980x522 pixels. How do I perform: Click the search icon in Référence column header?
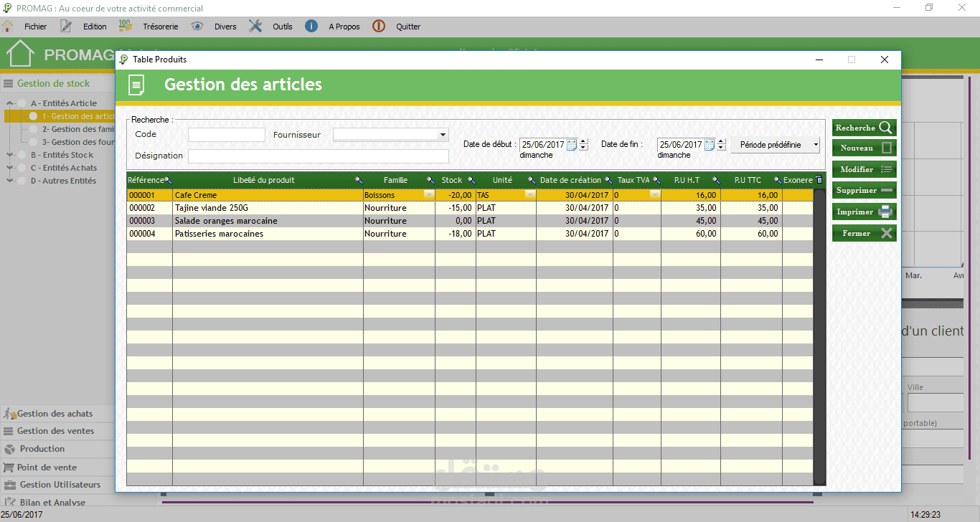click(x=169, y=180)
